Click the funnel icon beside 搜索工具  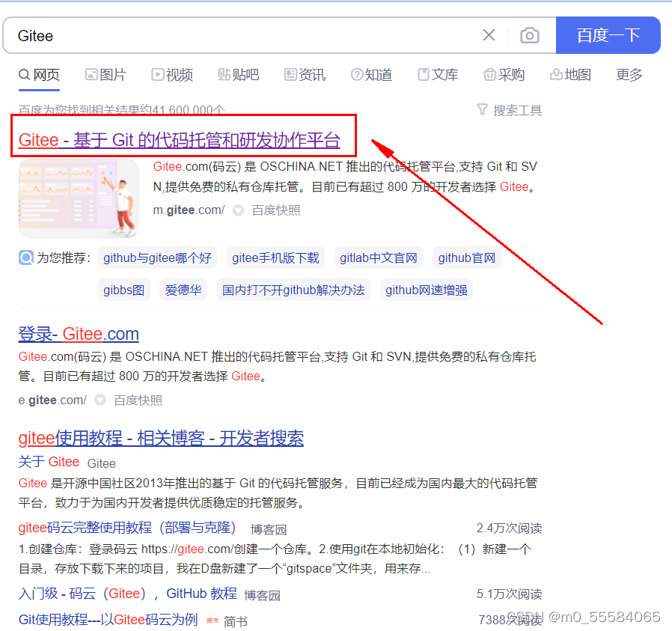[x=482, y=110]
